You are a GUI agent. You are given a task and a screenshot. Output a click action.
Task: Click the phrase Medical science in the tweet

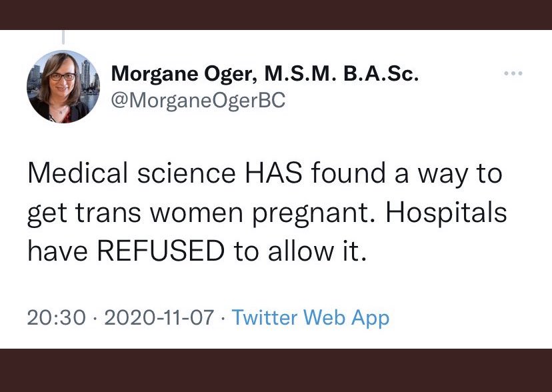tap(131, 173)
